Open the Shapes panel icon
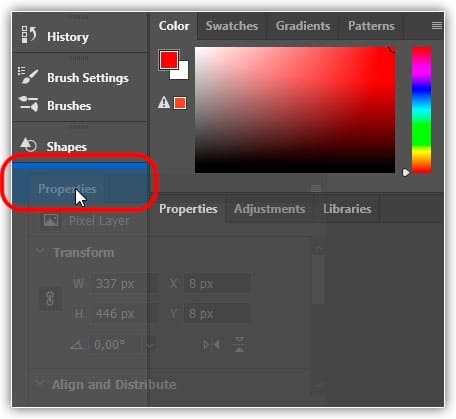Viewport: 456px width, 419px height. pyautogui.click(x=28, y=145)
